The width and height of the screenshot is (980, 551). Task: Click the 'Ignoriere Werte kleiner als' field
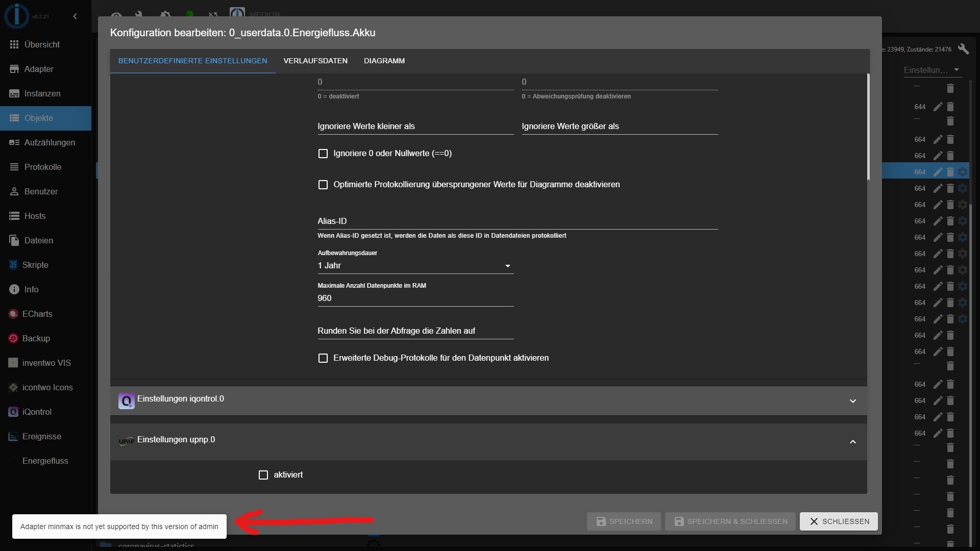pos(415,127)
